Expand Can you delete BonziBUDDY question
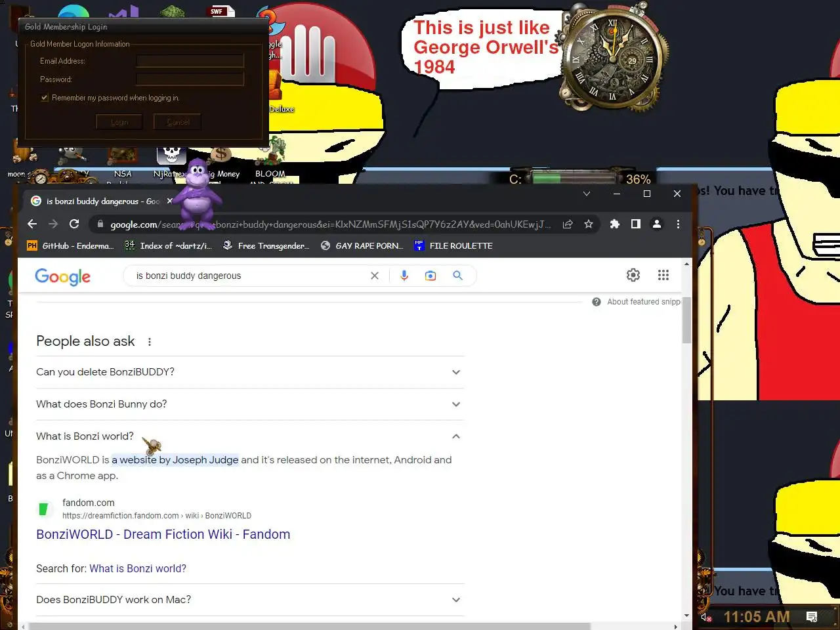This screenshot has height=630, width=840. pos(249,372)
